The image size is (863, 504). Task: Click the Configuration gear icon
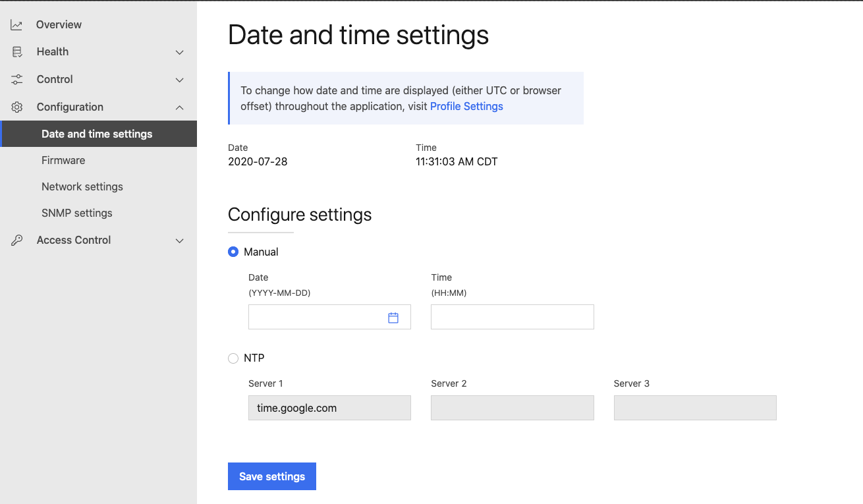(16, 107)
